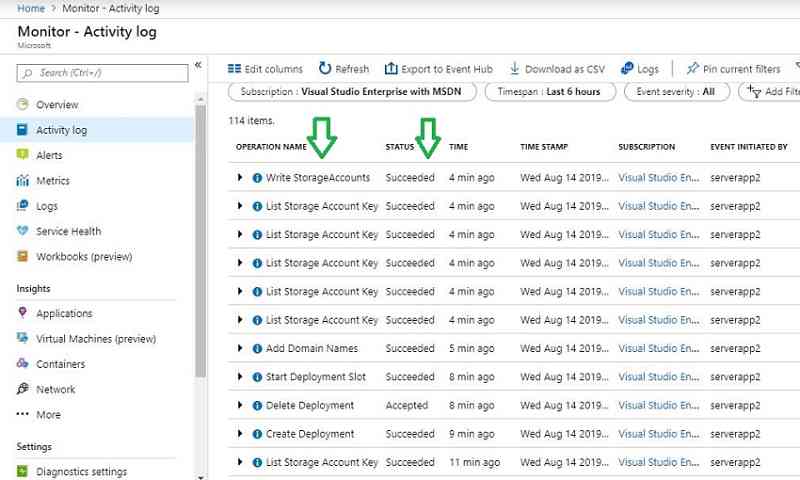800x480 pixels.
Task: Click the info icon for Add Domain Names
Action: click(x=257, y=348)
